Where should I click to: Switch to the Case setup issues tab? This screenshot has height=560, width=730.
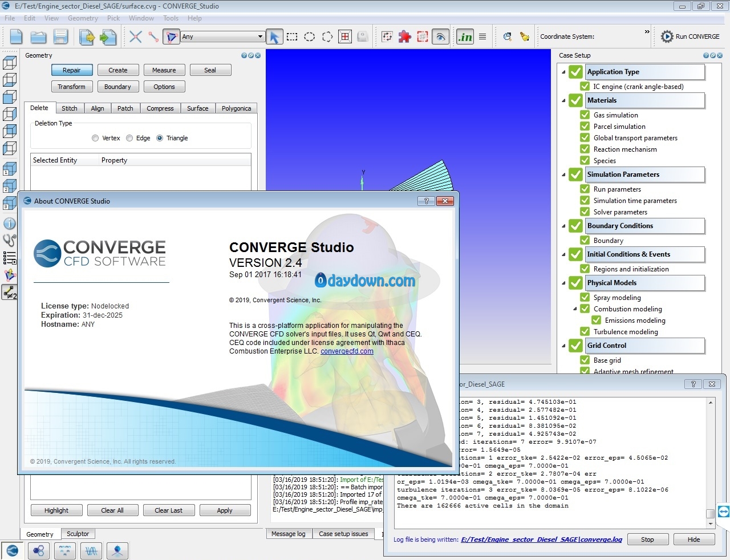(x=343, y=534)
